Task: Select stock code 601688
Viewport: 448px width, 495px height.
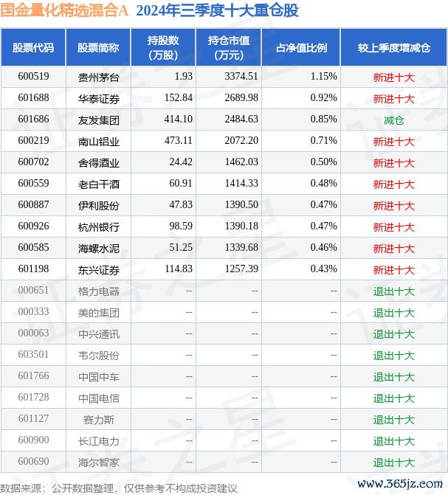Action: point(33,98)
